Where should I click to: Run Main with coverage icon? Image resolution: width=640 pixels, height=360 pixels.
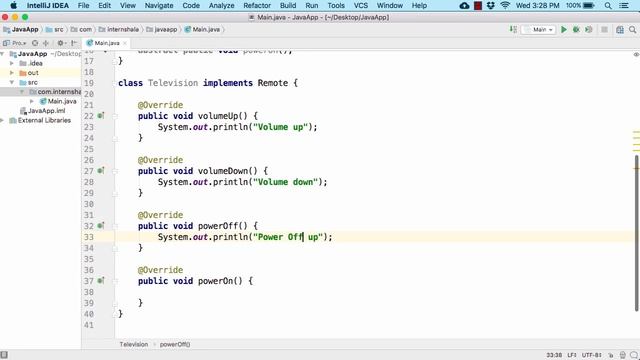click(x=588, y=29)
